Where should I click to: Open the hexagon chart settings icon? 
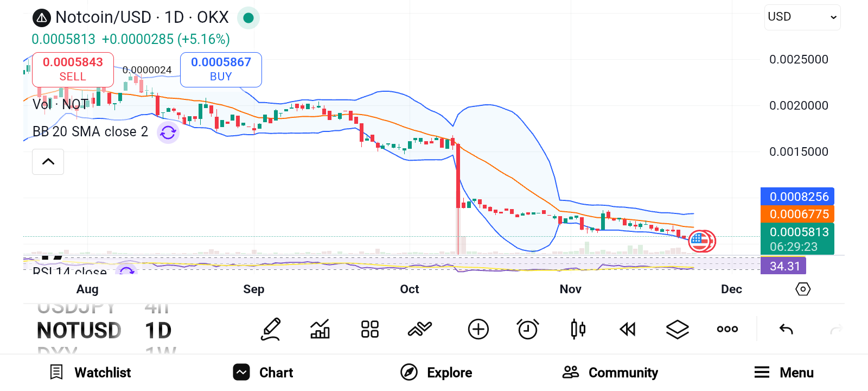coord(803,289)
